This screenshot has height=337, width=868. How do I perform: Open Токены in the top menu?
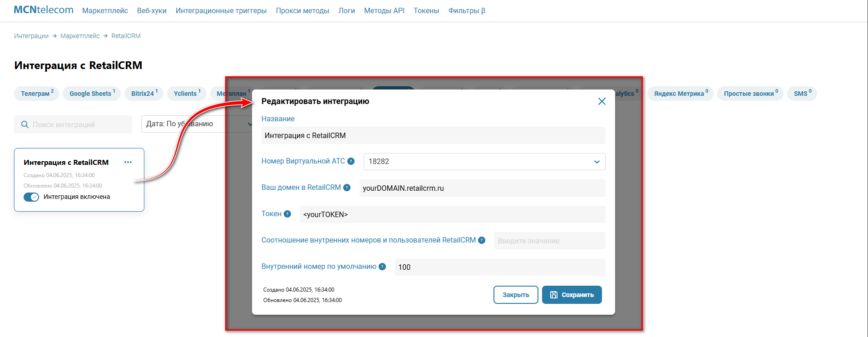coord(426,10)
